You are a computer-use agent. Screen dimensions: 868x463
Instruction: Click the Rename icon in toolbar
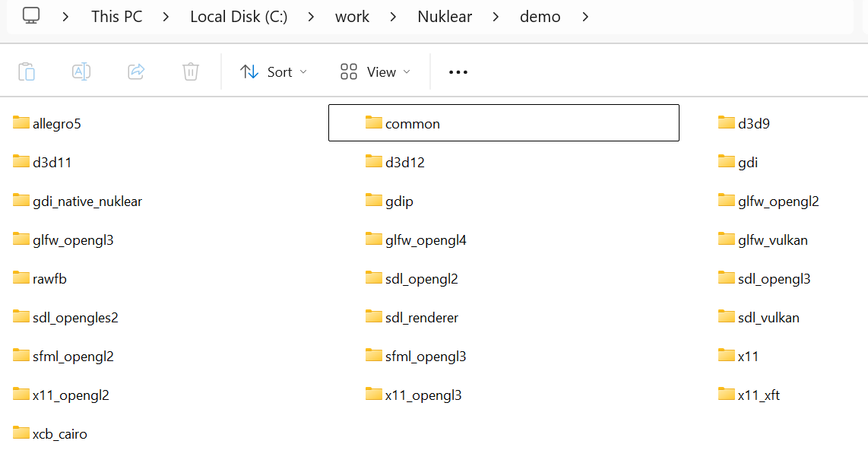tap(81, 71)
